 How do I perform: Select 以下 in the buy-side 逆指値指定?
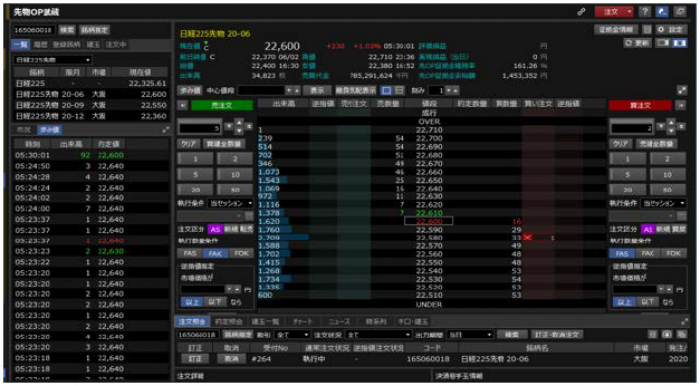coord(647,302)
